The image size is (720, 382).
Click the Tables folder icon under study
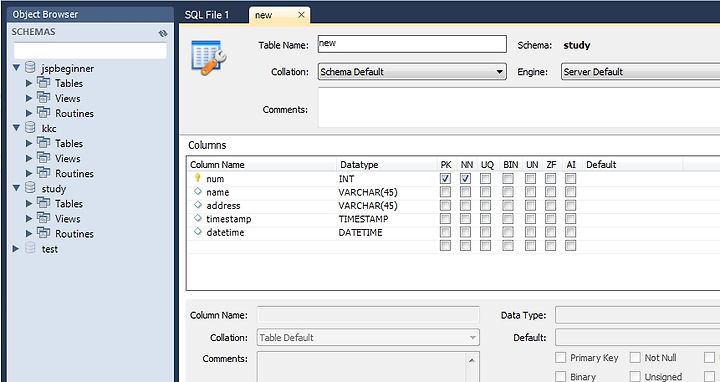click(x=43, y=202)
